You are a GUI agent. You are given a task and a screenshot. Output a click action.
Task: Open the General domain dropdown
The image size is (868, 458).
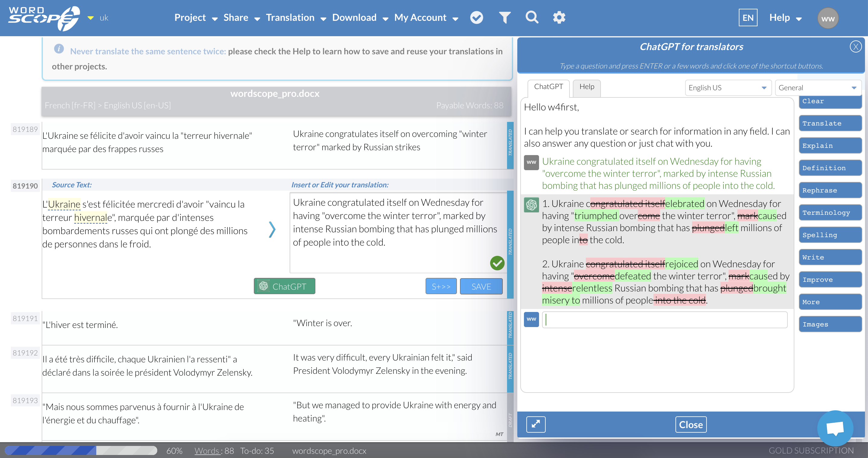(x=818, y=88)
